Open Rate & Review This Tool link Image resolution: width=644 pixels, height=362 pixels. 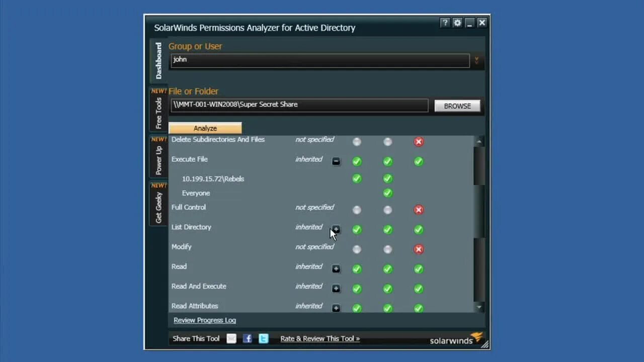point(320,338)
